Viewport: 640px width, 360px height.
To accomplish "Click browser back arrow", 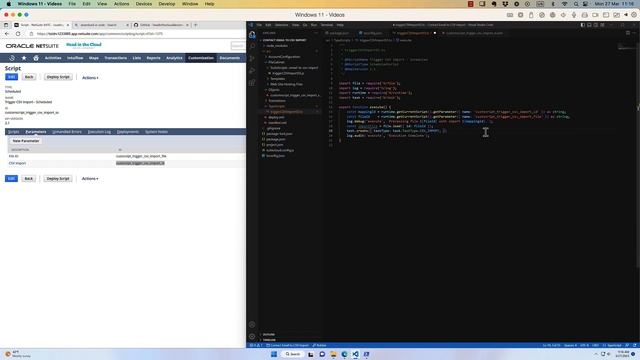I will (x=7, y=34).
